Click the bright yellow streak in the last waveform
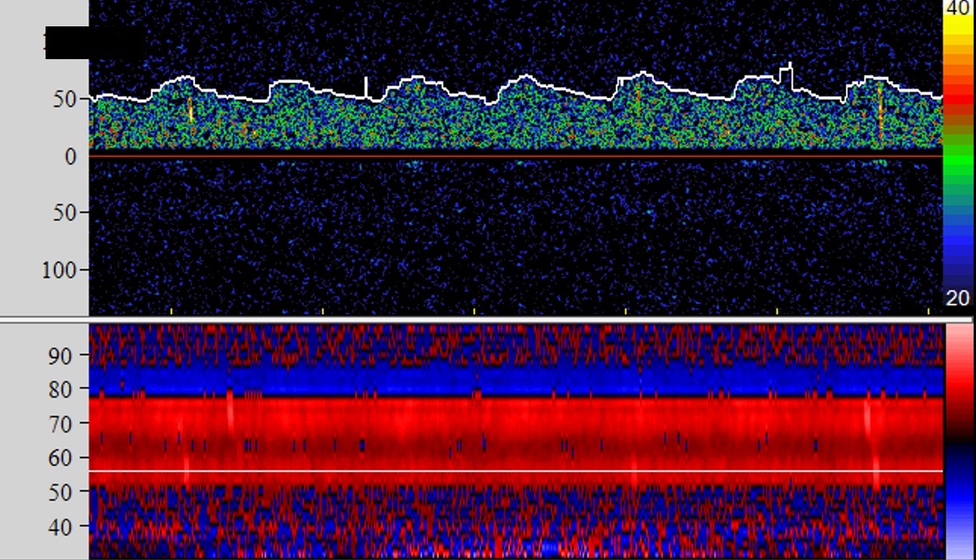This screenshot has width=976, height=560. coord(880,112)
